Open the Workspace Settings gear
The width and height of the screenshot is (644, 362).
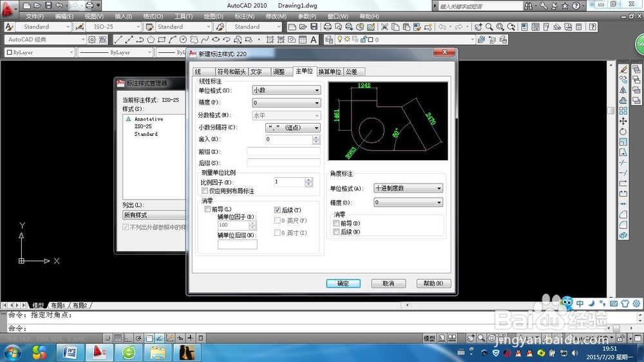pyautogui.click(x=92, y=39)
